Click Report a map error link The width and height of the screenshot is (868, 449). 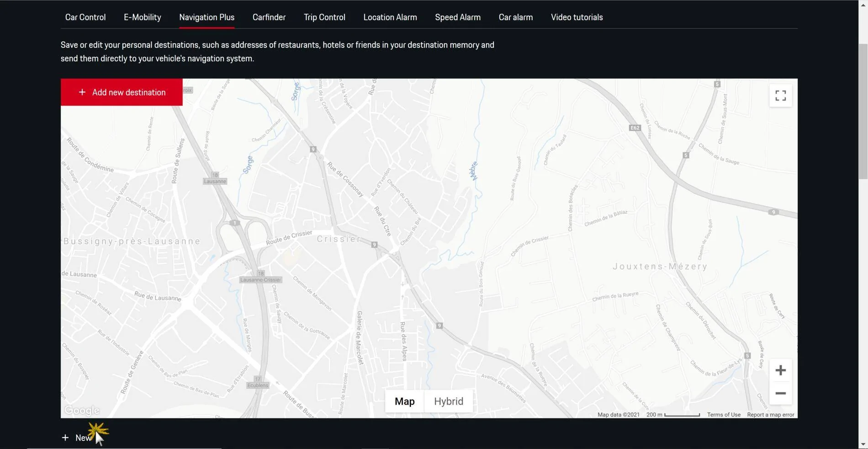click(x=771, y=415)
